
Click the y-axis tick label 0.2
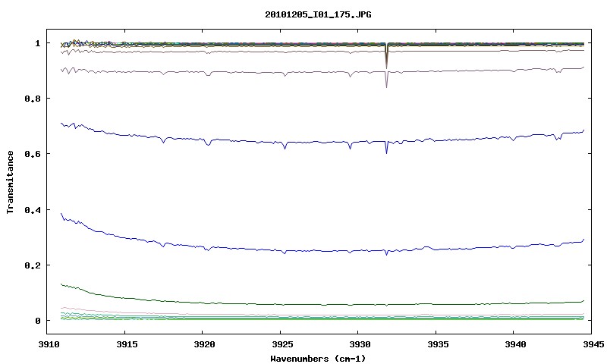(x=33, y=265)
